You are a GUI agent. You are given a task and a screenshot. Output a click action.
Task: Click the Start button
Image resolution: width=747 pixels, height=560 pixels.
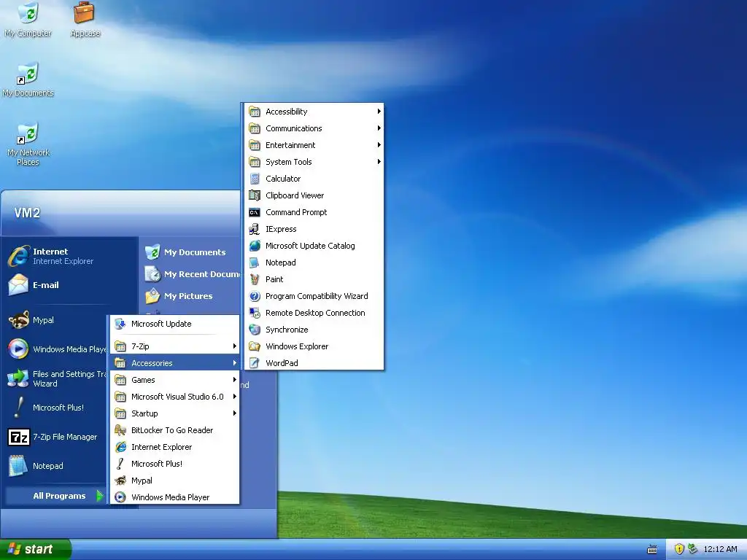pyautogui.click(x=35, y=549)
